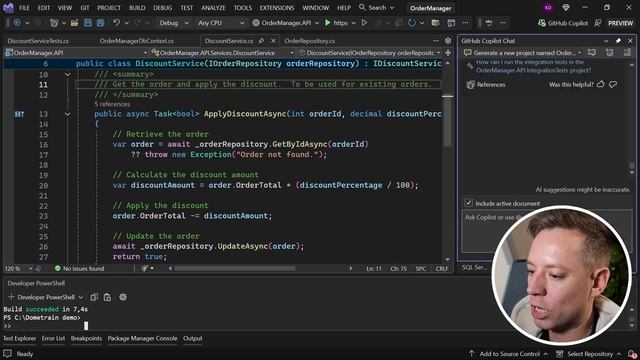Open the Any CPU platform dropdown
Image resolution: width=640 pixels, height=360 pixels.
(221, 23)
